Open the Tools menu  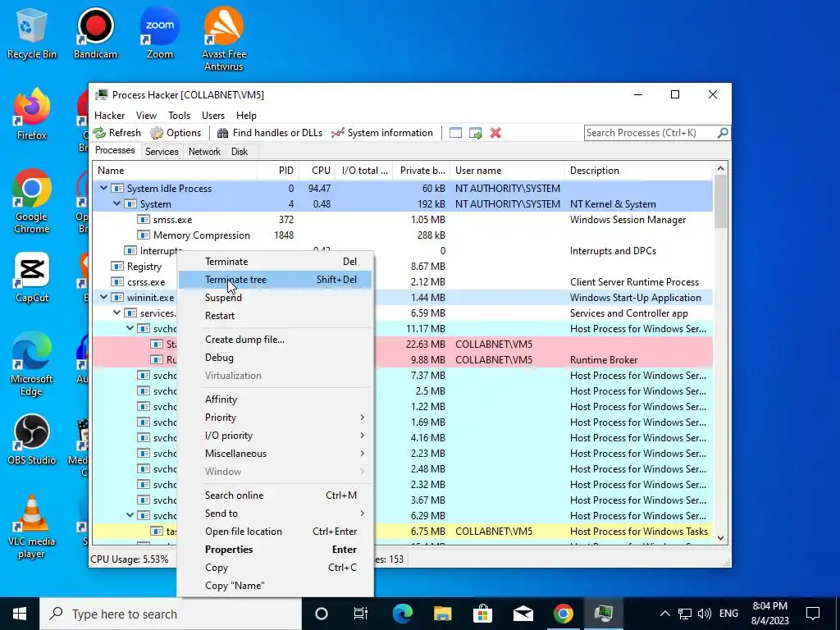coord(179,116)
